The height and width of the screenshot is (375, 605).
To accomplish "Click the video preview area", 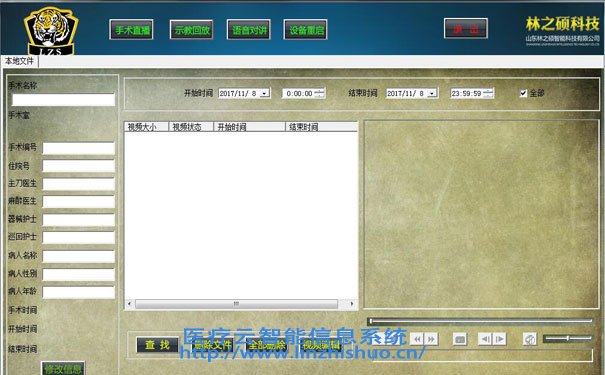I will coord(481,214).
